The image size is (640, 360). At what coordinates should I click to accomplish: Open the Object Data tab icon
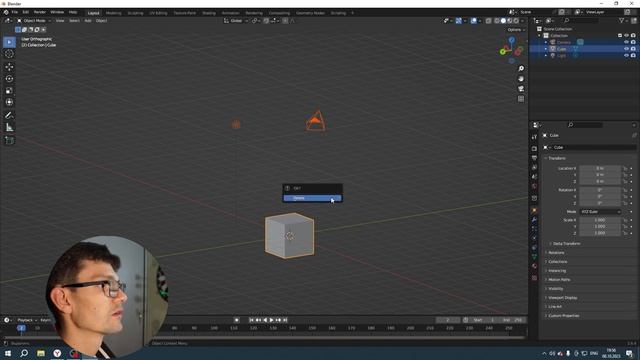tap(534, 257)
